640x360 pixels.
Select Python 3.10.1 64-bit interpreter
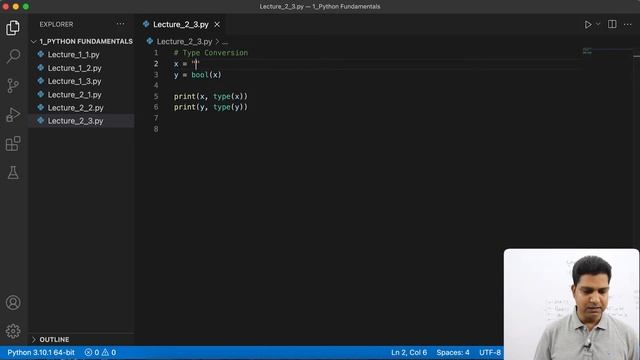tap(41, 352)
